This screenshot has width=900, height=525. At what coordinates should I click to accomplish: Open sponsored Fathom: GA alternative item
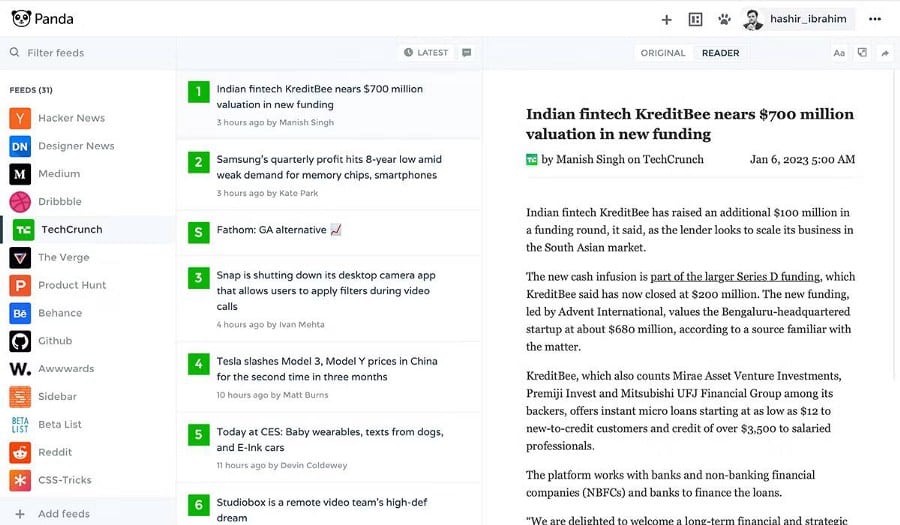pyautogui.click(x=329, y=232)
